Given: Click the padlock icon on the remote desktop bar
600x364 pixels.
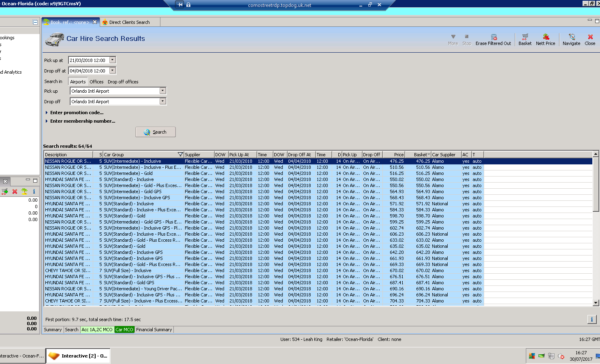Looking at the screenshot, I should tap(188, 5).
